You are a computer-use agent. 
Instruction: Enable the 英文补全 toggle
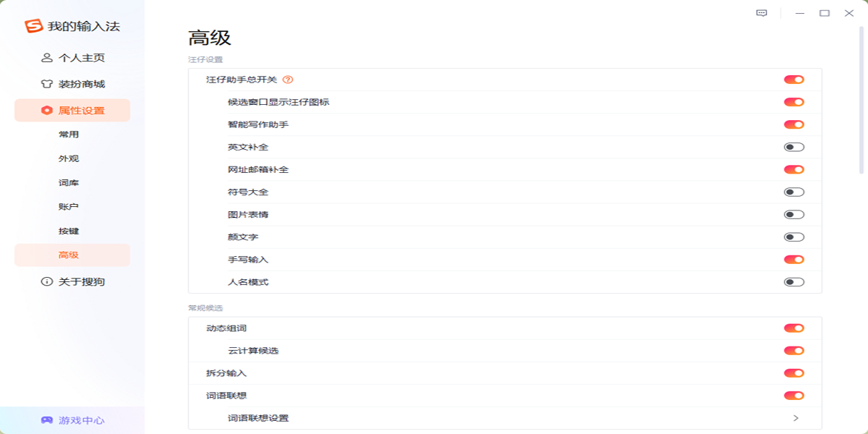pos(796,147)
